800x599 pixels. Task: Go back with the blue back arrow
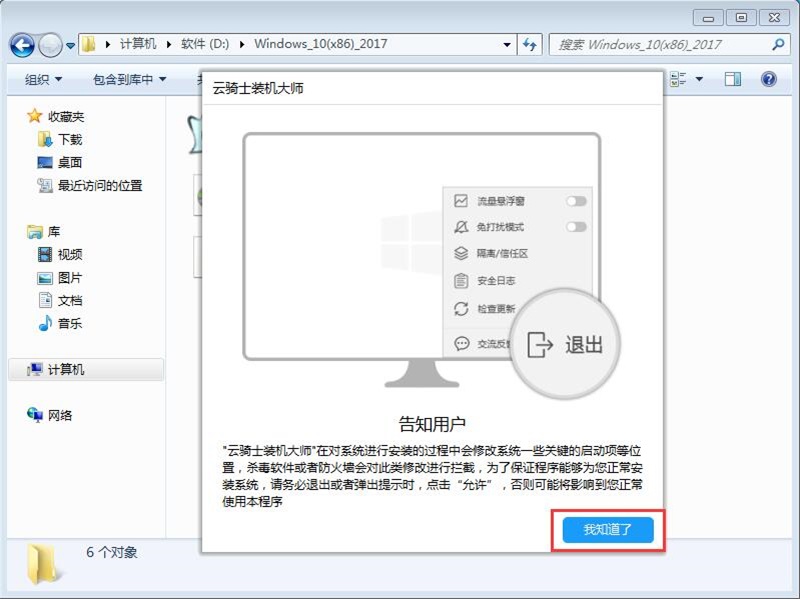pyautogui.click(x=22, y=45)
